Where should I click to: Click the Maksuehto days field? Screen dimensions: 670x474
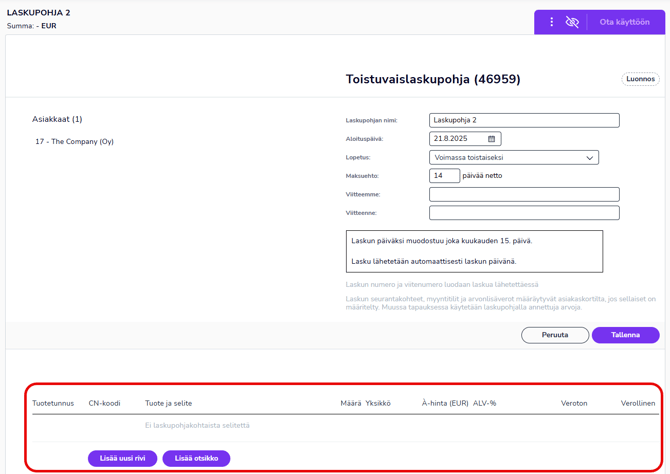click(444, 176)
